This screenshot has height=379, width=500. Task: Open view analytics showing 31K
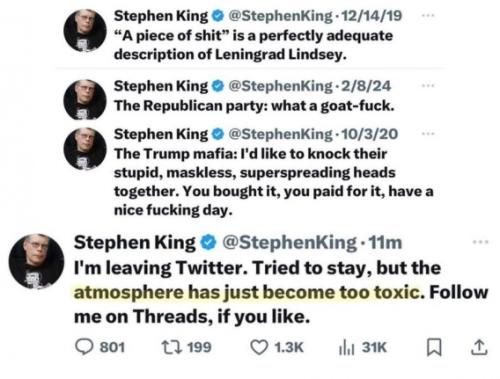(x=346, y=347)
